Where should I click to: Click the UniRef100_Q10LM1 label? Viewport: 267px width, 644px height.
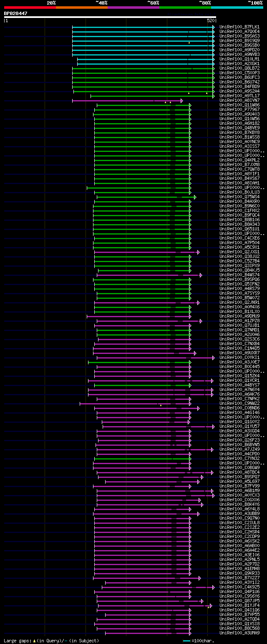tap(239, 59)
